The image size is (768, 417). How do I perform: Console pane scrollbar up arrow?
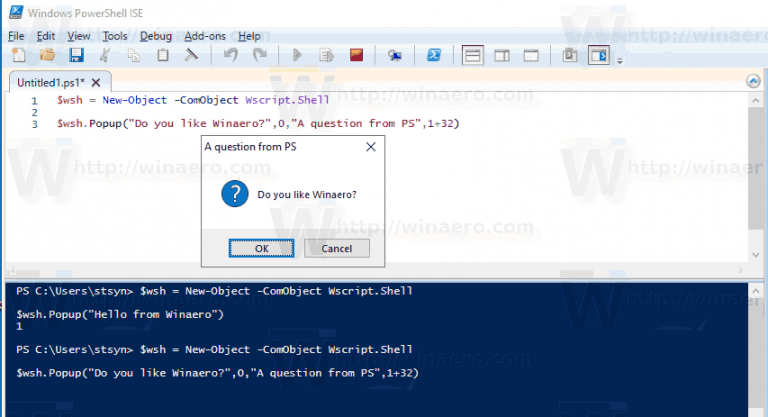click(x=756, y=292)
